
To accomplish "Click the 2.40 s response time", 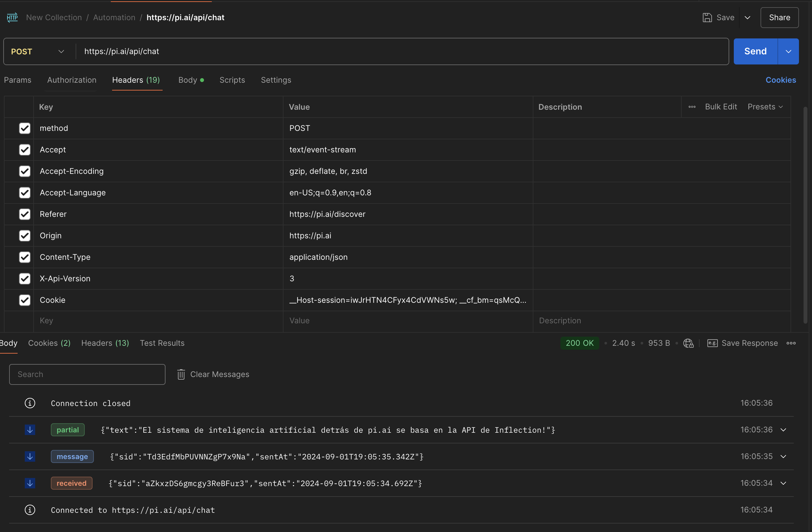I will tap(623, 343).
